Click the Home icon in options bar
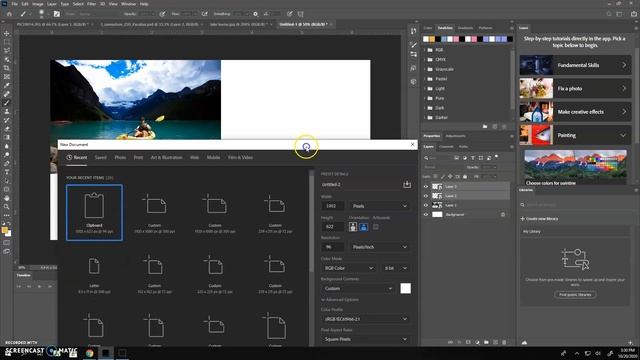The width and height of the screenshot is (640, 360). pos(9,14)
